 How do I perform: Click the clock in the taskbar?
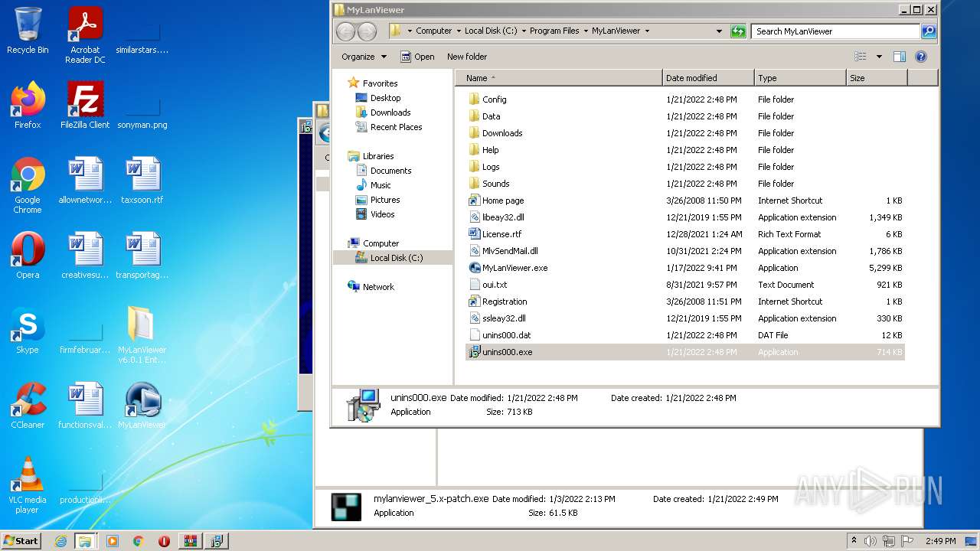[940, 541]
